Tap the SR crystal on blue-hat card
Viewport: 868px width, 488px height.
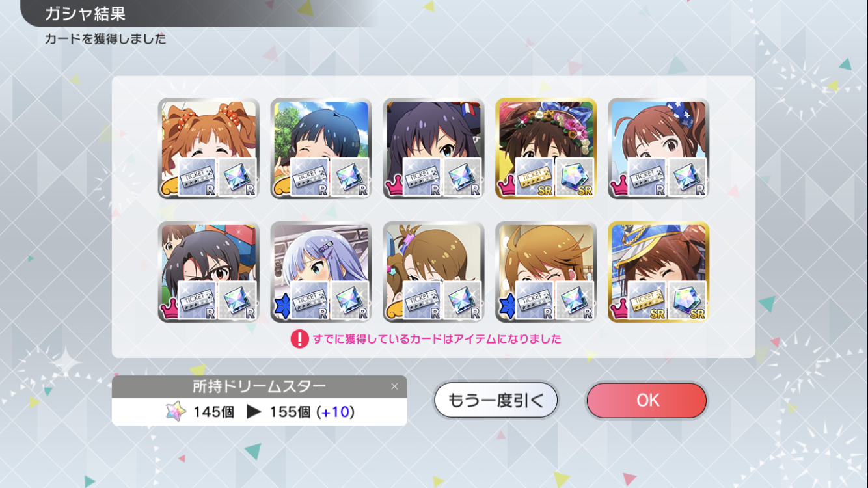(687, 300)
